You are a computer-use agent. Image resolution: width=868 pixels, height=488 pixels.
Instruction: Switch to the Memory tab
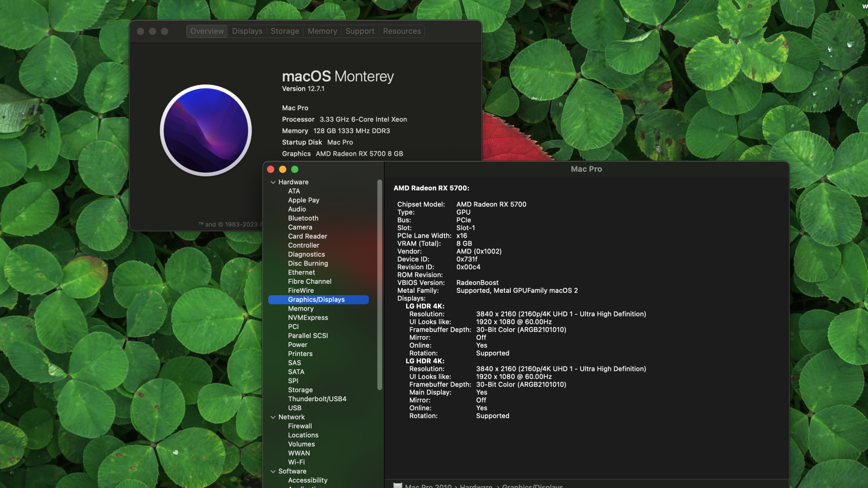(x=322, y=31)
